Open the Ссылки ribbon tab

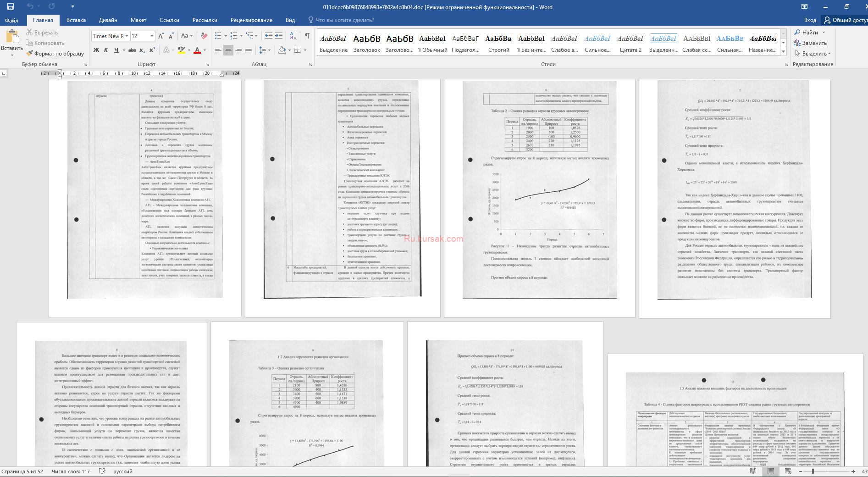[169, 20]
